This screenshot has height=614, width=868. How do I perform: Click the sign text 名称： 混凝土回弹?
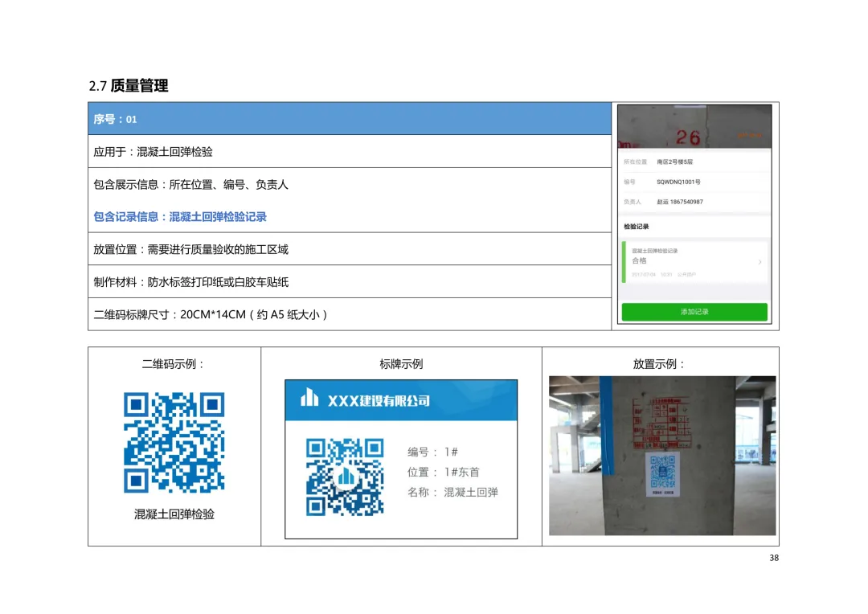(452, 492)
